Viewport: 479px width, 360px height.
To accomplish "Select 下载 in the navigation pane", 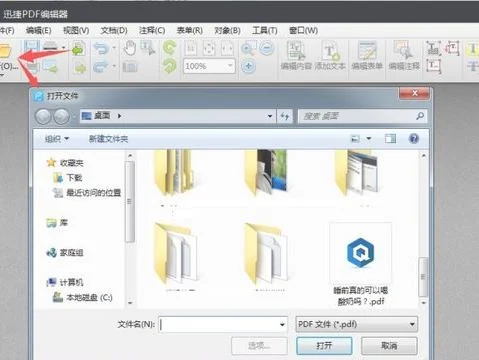I will (68, 178).
